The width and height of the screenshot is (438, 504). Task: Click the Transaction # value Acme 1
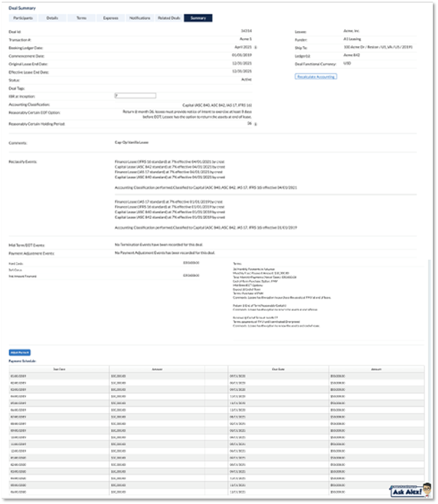click(x=246, y=39)
